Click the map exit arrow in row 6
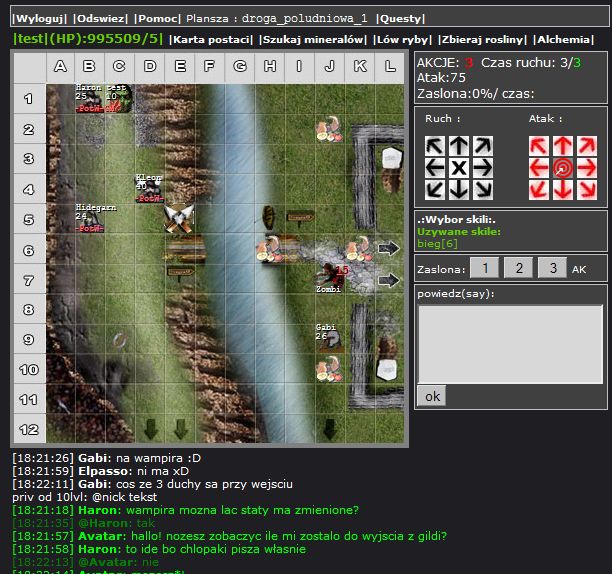 389,248
